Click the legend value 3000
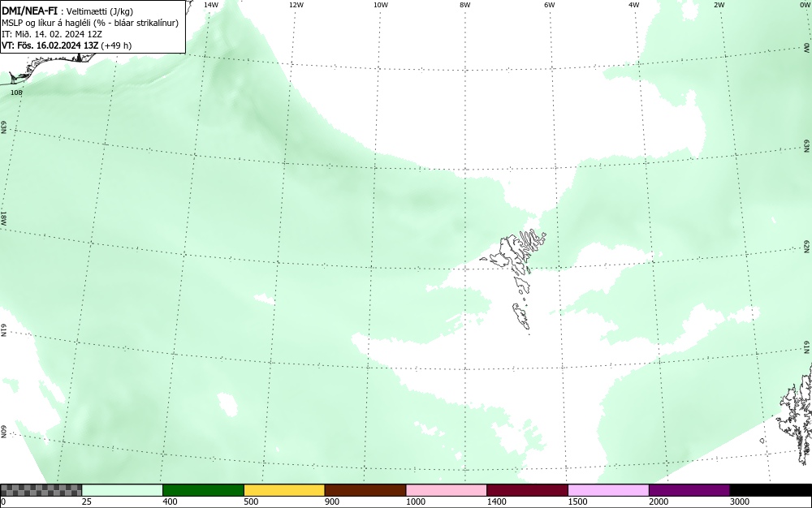The height and width of the screenshot is (508, 812). 740,502
